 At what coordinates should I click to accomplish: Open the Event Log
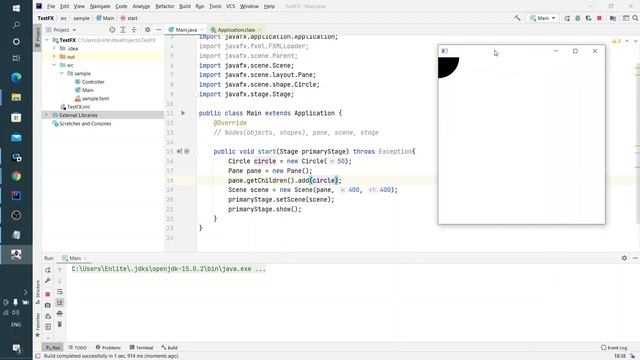coord(614,348)
